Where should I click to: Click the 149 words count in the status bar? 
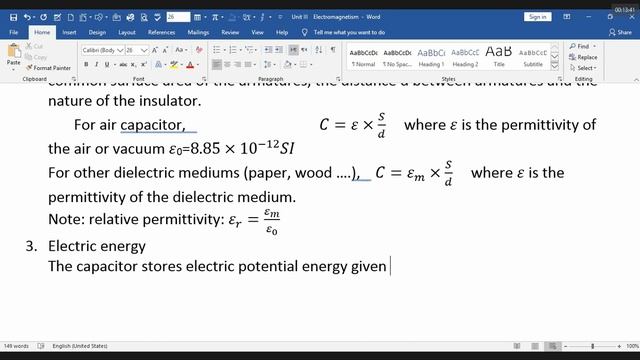tap(16, 346)
